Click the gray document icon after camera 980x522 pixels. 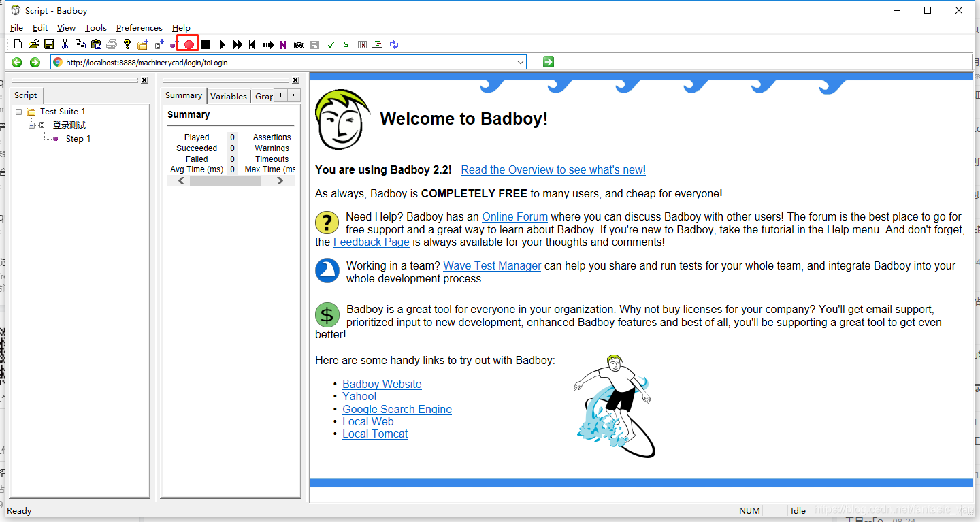pyautogui.click(x=314, y=45)
